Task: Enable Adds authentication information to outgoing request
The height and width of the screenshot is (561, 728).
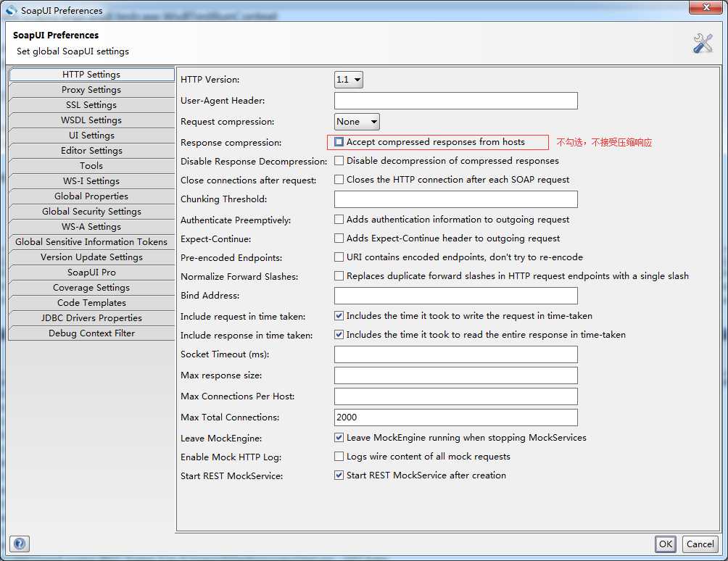Action: point(339,219)
